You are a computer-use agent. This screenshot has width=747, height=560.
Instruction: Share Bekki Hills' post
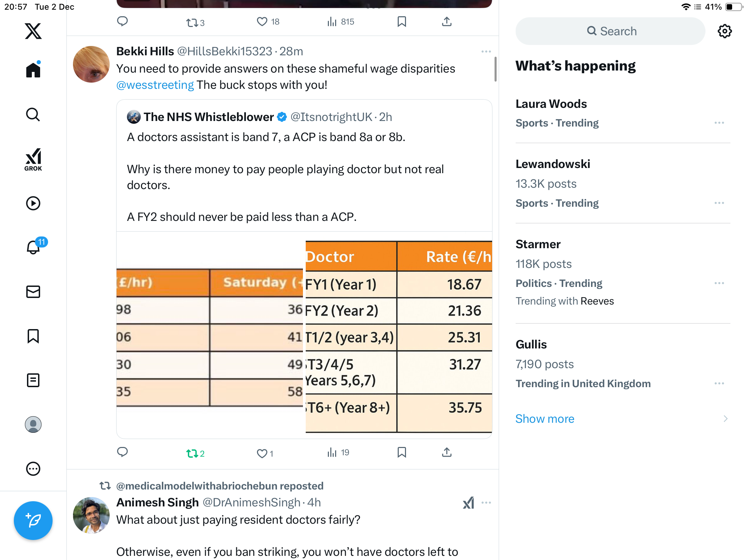[446, 452]
